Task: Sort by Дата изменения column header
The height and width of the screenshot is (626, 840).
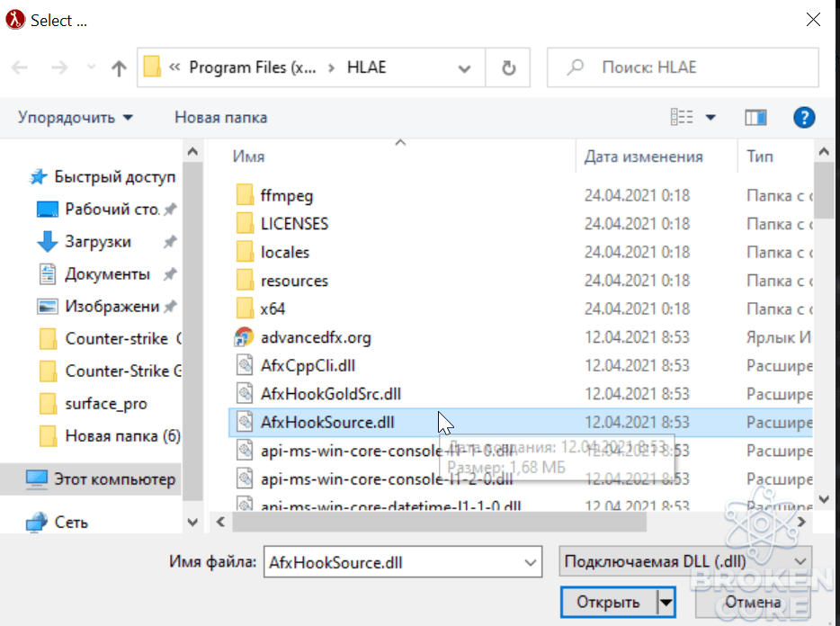Action: (643, 156)
